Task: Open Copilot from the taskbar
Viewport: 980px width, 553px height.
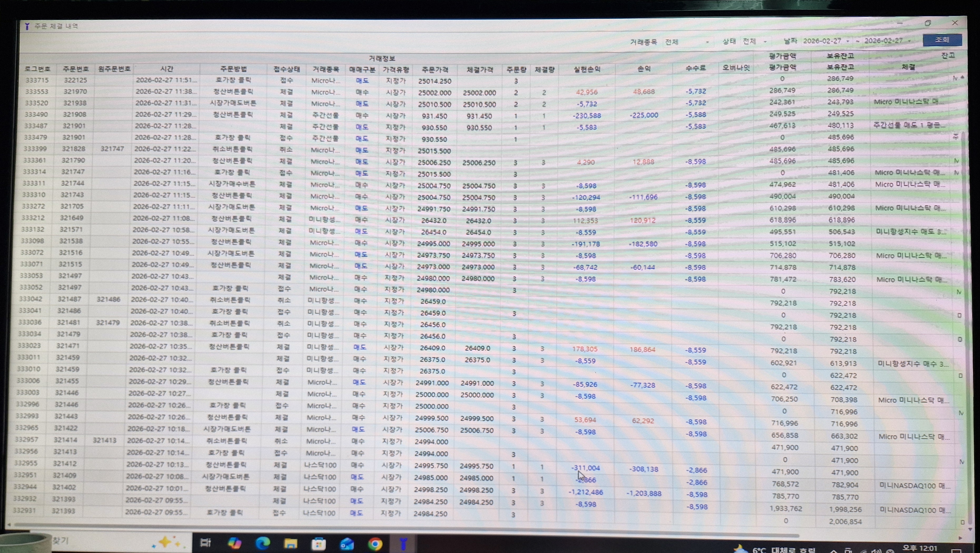Action: point(234,543)
